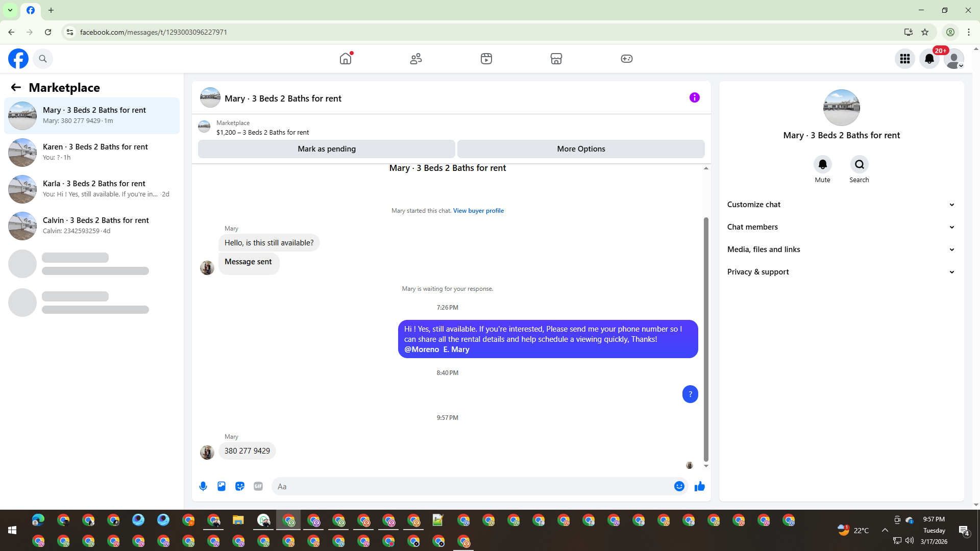Expand Media, files and links section
The image size is (980, 551).
click(841, 249)
